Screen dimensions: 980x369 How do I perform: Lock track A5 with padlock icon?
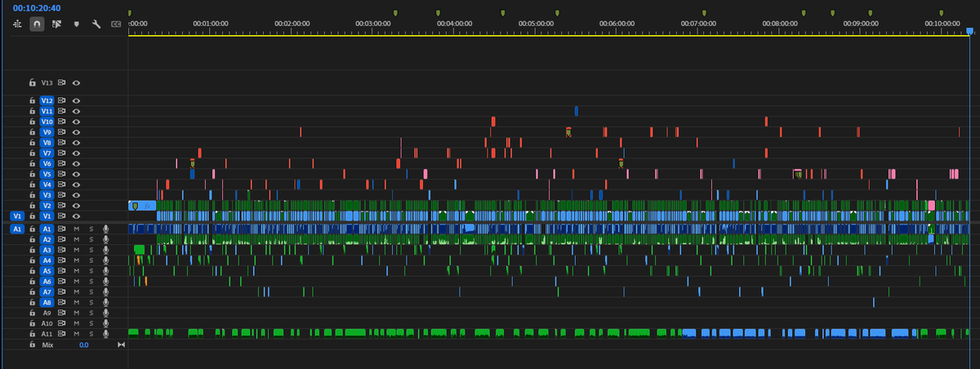pos(32,270)
